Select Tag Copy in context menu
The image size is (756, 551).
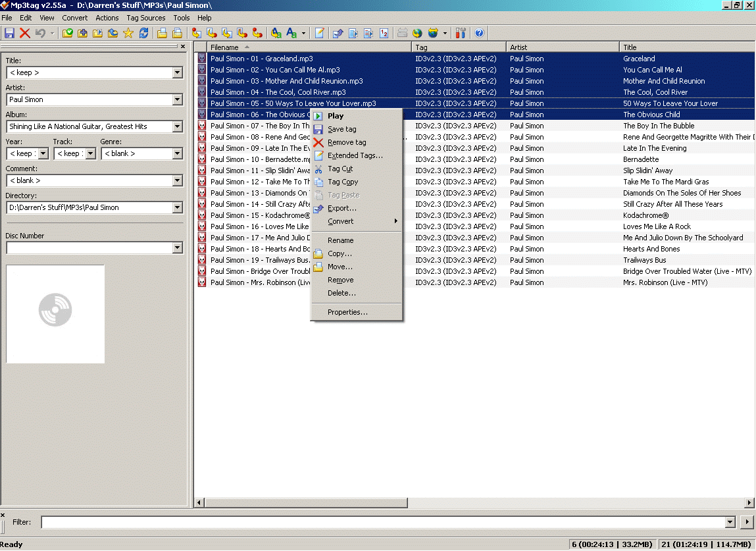(x=357, y=182)
